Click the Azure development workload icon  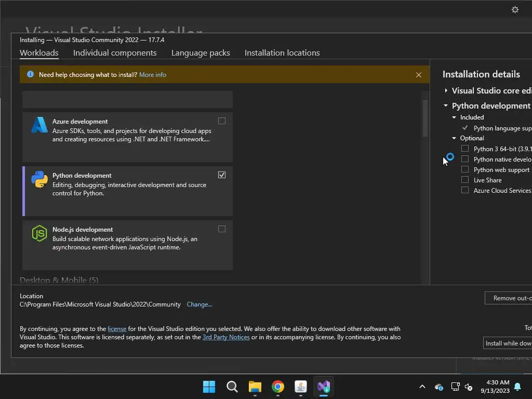click(x=39, y=125)
